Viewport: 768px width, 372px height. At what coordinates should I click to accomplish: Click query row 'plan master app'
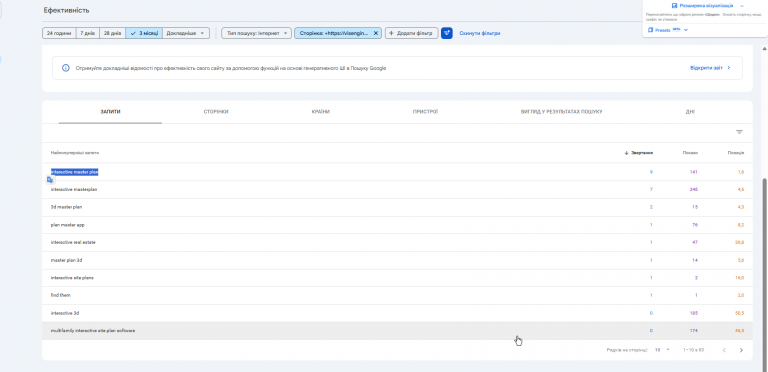397,225
